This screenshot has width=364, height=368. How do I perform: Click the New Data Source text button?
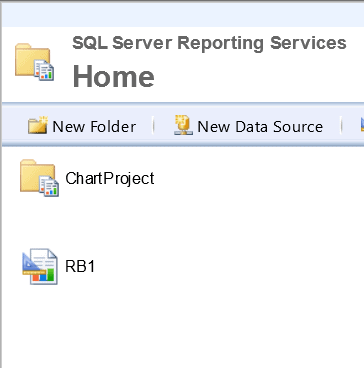point(260,127)
